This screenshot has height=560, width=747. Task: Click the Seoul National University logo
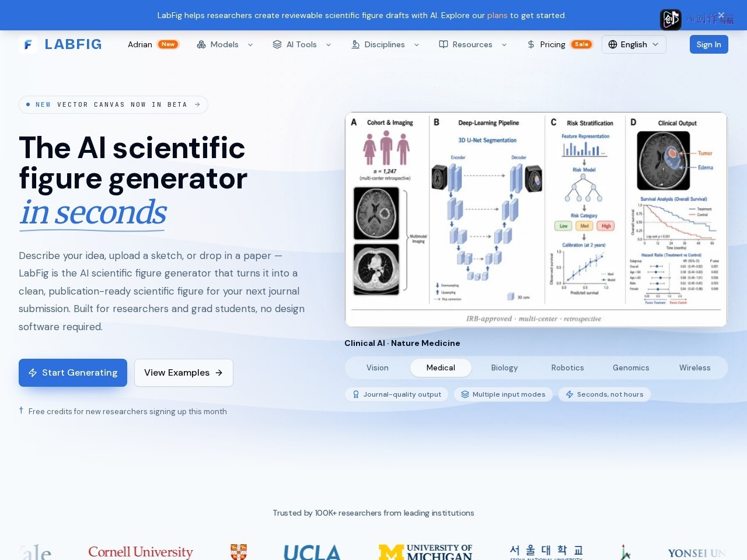[546, 552]
